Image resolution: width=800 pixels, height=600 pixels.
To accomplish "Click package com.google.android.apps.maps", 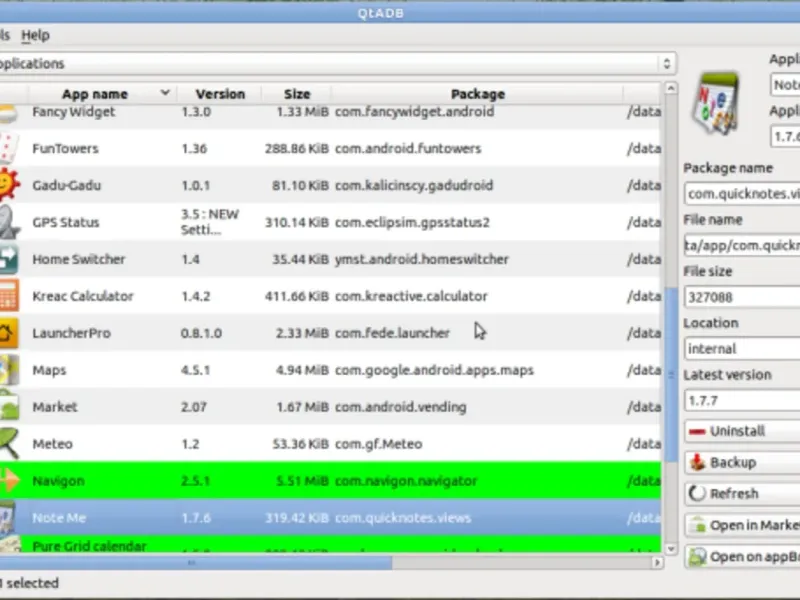I will tap(434, 370).
